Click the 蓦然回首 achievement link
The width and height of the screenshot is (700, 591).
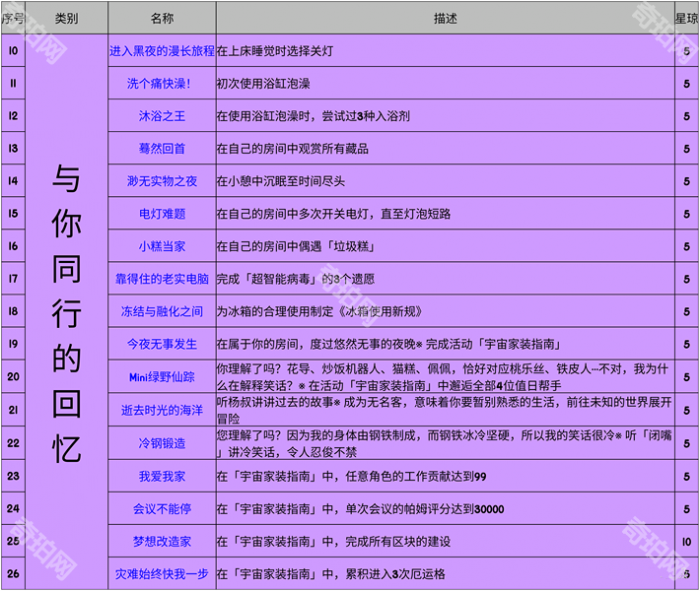[161, 149]
